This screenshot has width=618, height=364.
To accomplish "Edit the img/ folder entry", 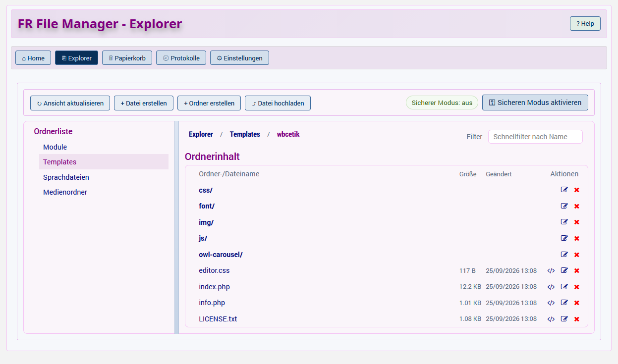I will (x=564, y=222).
